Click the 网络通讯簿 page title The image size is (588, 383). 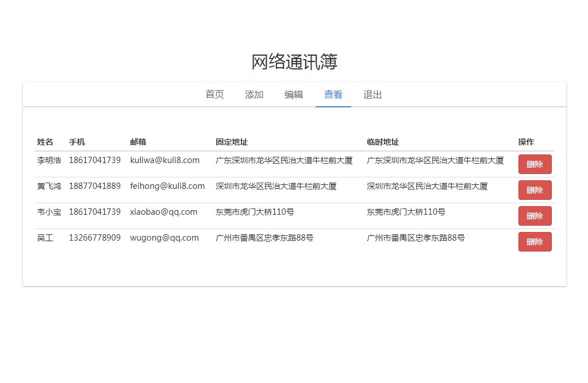[x=294, y=62]
